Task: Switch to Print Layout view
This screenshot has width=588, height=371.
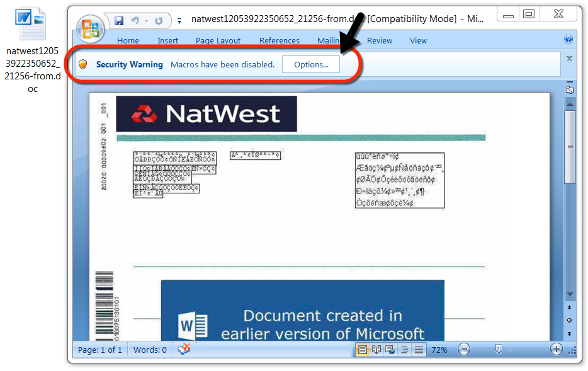Action: (363, 350)
